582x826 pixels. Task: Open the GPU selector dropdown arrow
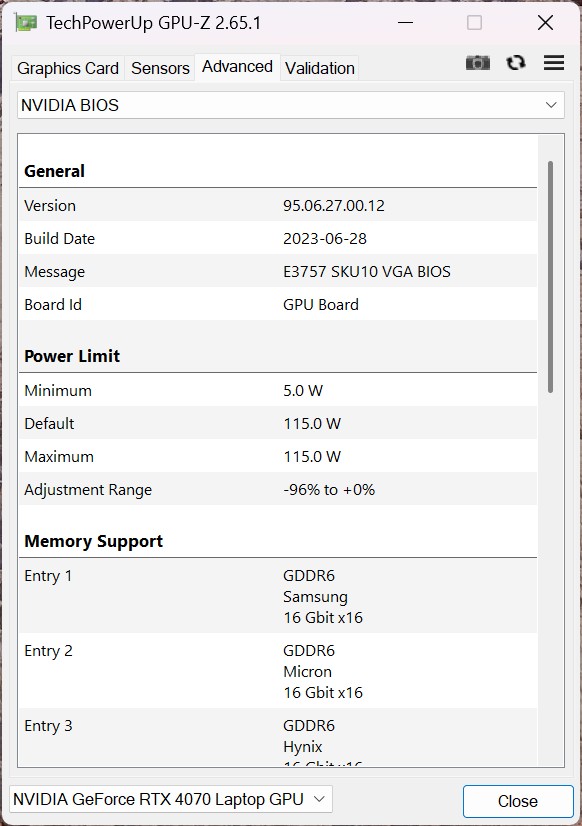point(319,799)
